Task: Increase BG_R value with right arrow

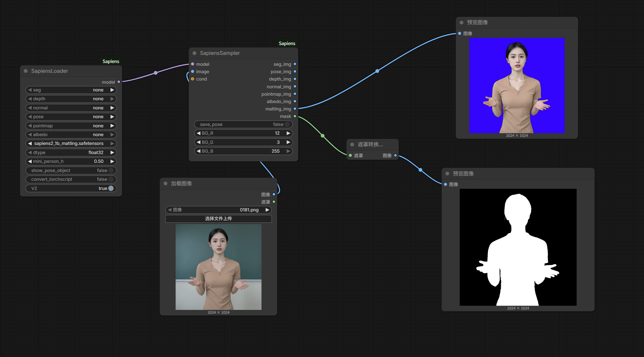Action: pyautogui.click(x=288, y=133)
